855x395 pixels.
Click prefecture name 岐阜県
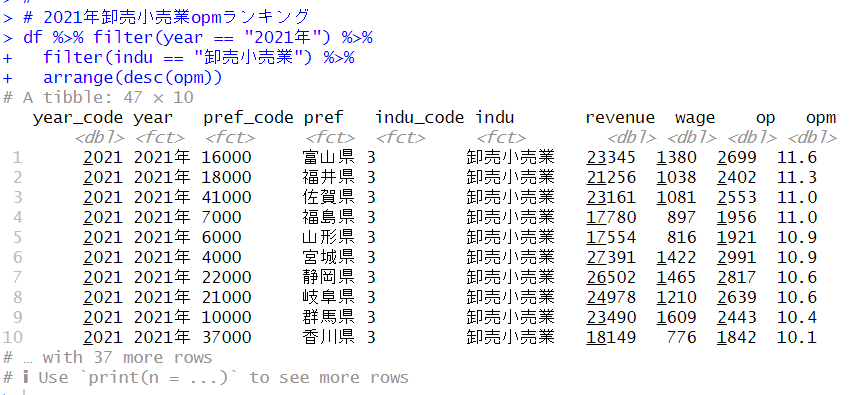[328, 297]
